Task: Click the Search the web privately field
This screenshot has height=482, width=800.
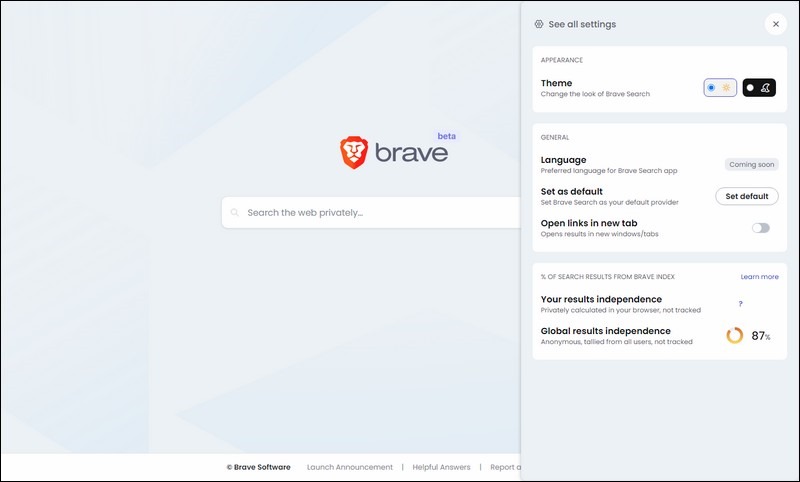Action: coord(371,213)
